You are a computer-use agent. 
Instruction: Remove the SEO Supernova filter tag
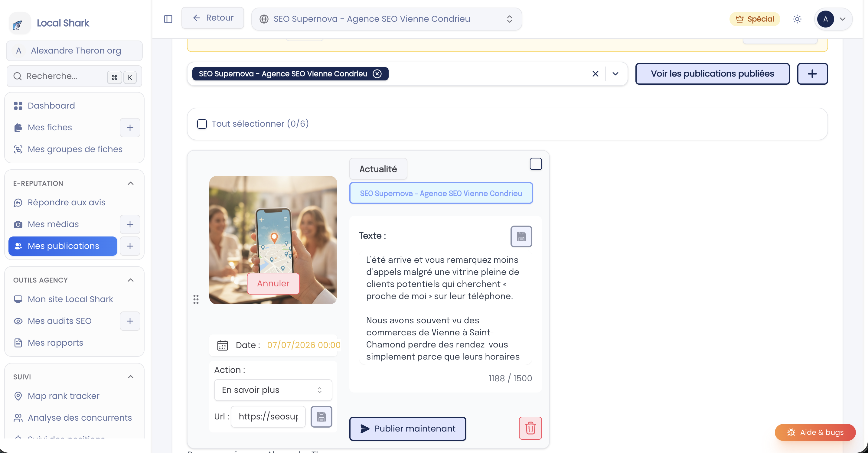[377, 74]
